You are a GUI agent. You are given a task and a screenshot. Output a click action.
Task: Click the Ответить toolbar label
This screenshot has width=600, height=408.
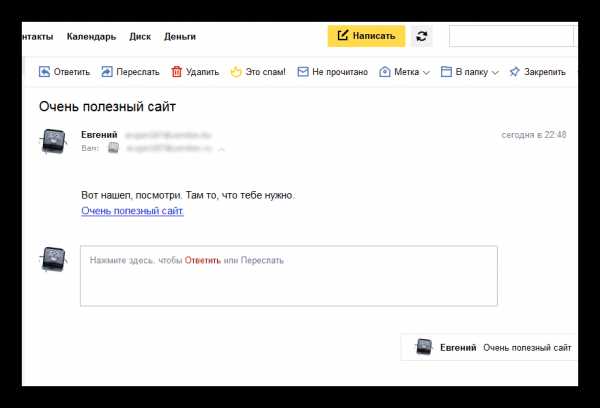pyautogui.click(x=72, y=72)
